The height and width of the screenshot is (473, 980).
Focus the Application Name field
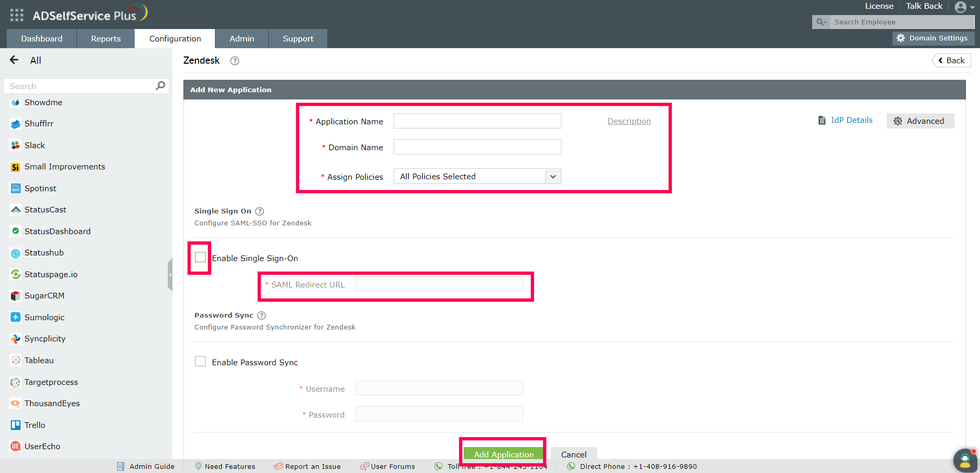pyautogui.click(x=477, y=121)
